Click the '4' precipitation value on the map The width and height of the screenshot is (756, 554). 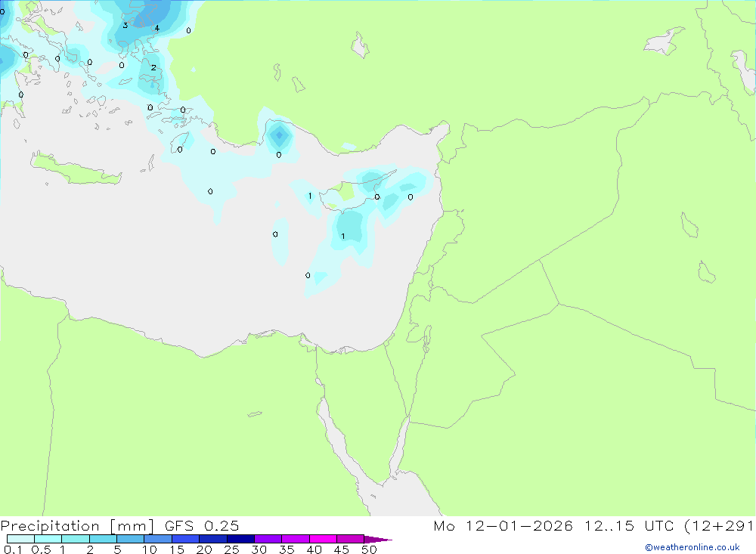coord(157,29)
